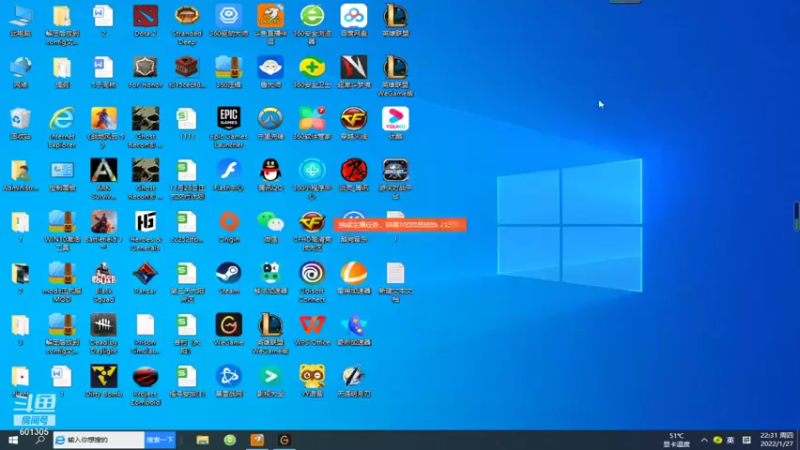The width and height of the screenshot is (800, 450).
Task: Click the taskbar search magnifier icon
Action: (x=40, y=440)
